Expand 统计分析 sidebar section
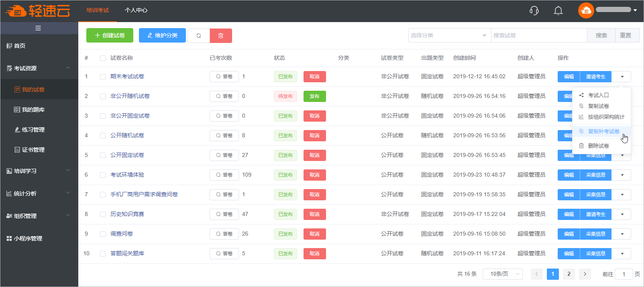 (39, 193)
